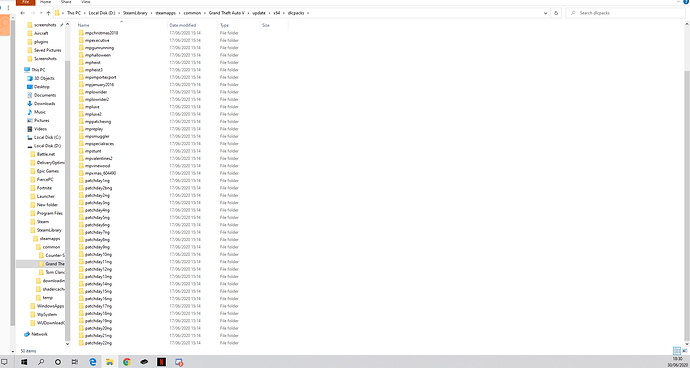
Task: Refresh the dlcpacks folder view
Action: [556, 13]
